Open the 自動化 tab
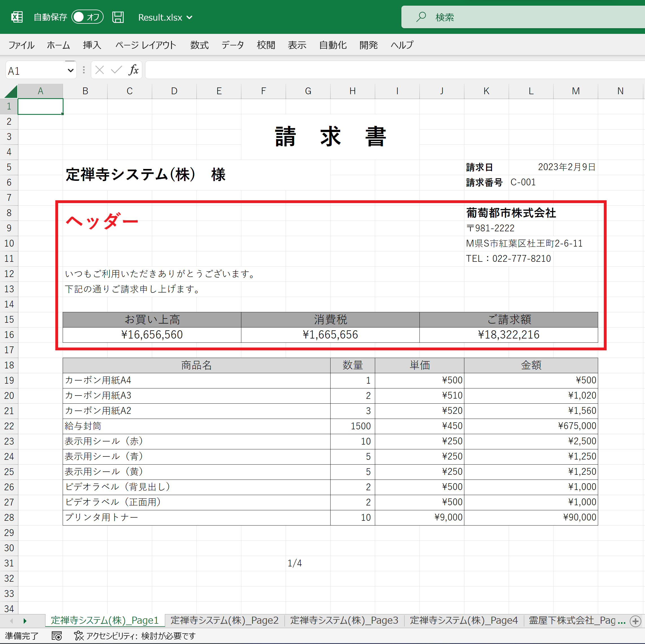Image resolution: width=645 pixels, height=644 pixels. click(x=333, y=45)
